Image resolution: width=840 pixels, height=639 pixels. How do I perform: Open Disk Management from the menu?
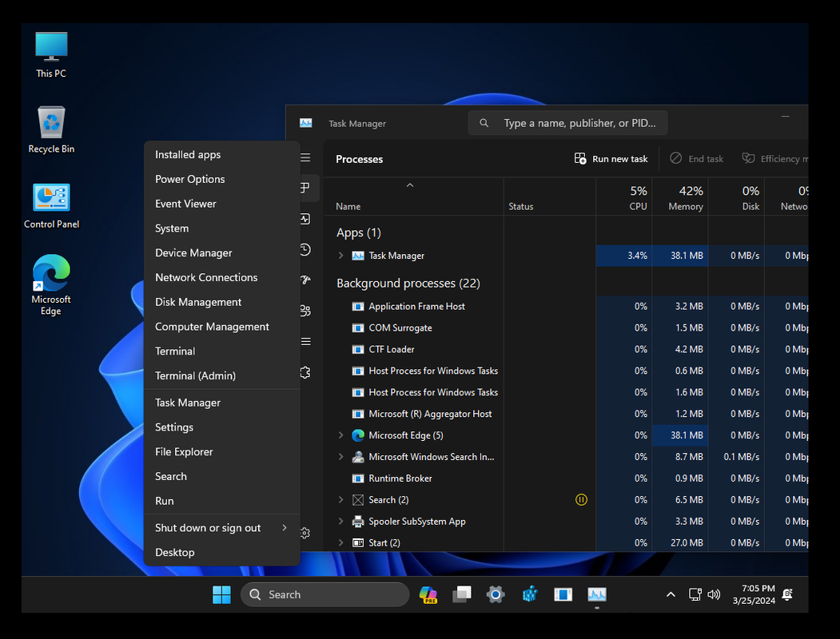pyautogui.click(x=221, y=302)
